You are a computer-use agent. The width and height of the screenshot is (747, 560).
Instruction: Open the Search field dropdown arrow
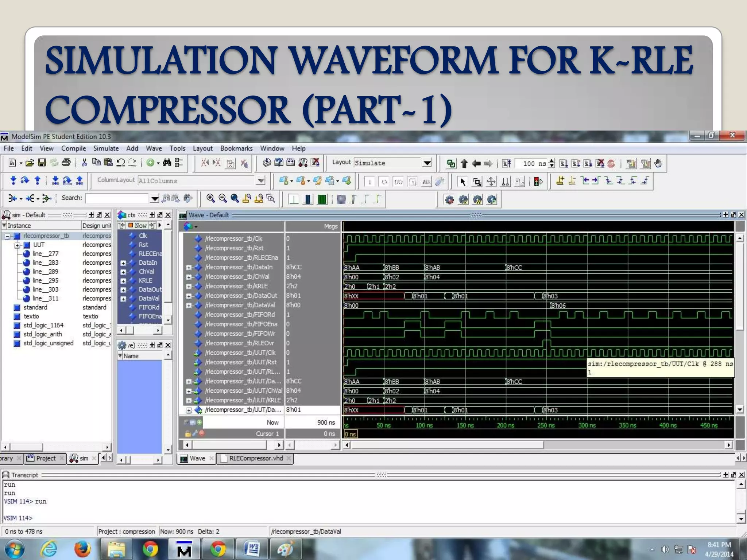pos(155,198)
